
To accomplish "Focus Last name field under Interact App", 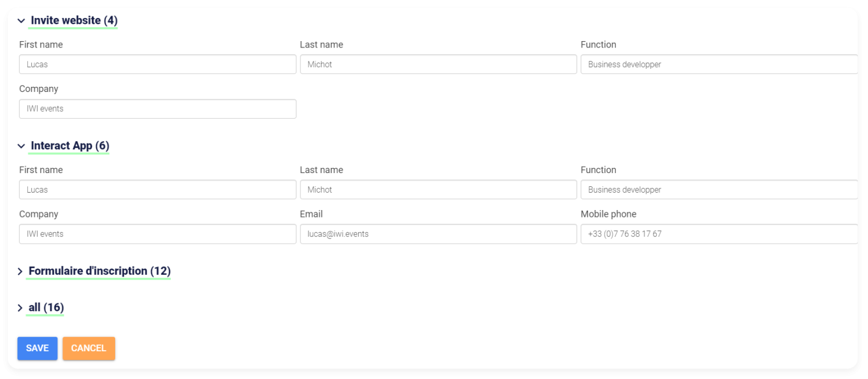I will (438, 190).
